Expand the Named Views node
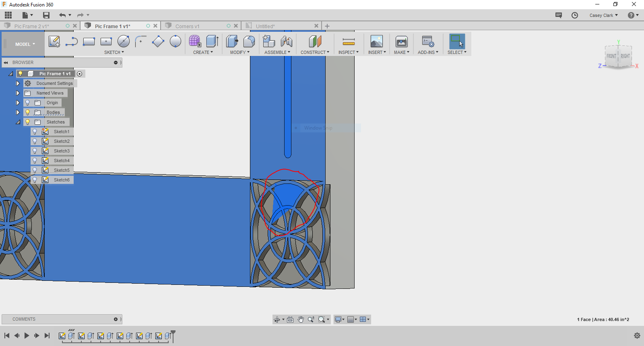The image size is (644, 346). [x=18, y=93]
